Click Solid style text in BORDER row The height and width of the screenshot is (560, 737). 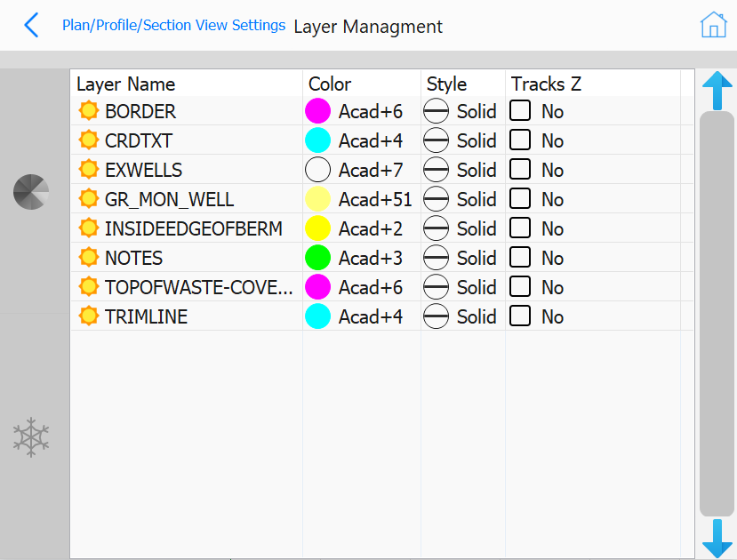pos(477,111)
